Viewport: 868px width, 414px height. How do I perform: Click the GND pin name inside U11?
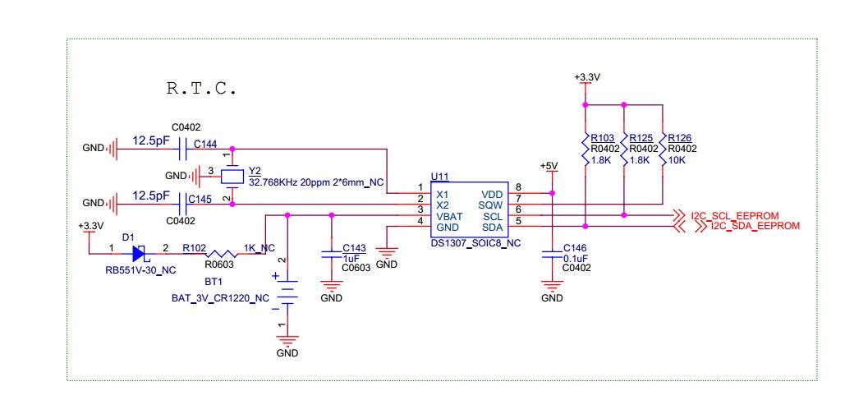coord(448,227)
